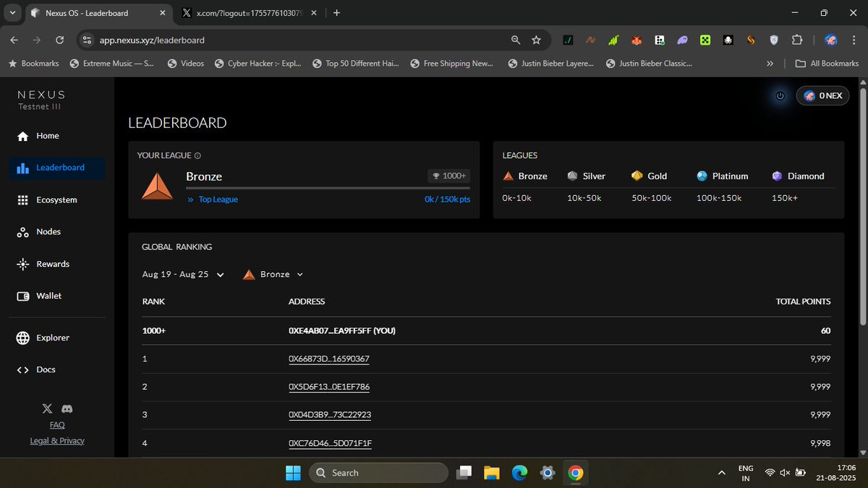The width and height of the screenshot is (868, 488).
Task: Click the league points progress bar
Action: [328, 188]
